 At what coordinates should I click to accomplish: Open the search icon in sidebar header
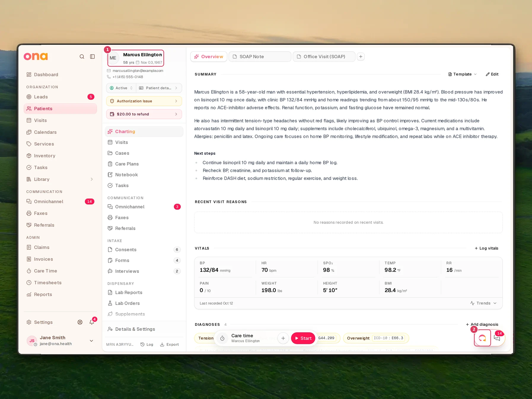pos(82,57)
